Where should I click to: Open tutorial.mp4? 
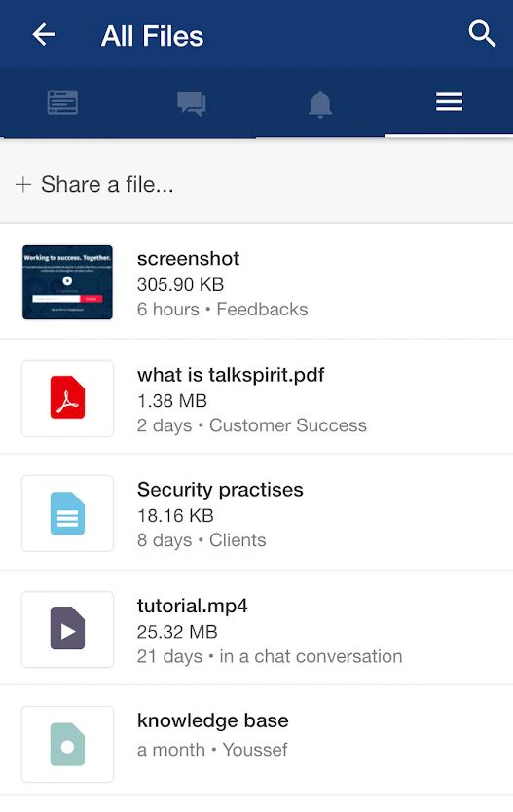coord(192,606)
